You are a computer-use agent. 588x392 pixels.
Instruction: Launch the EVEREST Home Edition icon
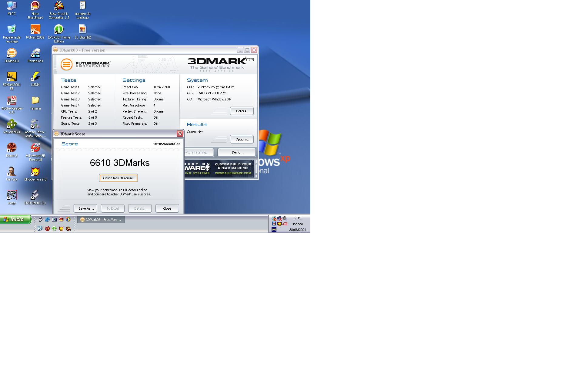[x=59, y=30]
